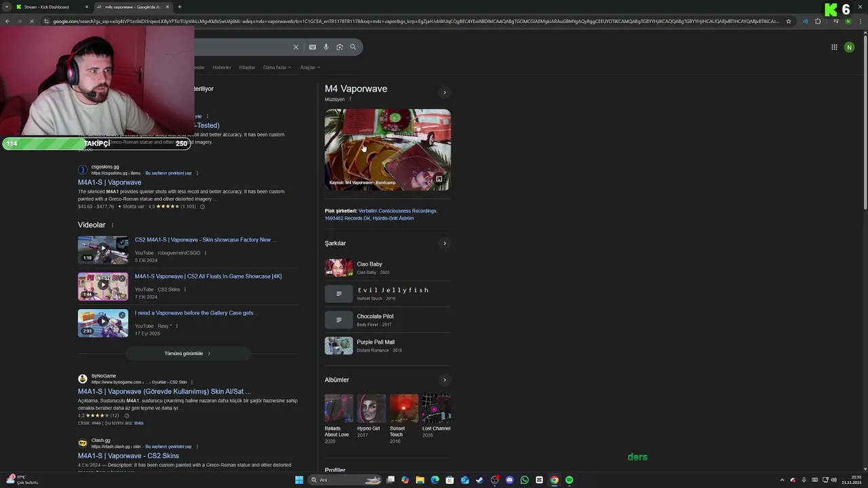Select the Evil Jellyfish song
This screenshot has height=488, width=868.
pyautogui.click(x=387, y=293)
